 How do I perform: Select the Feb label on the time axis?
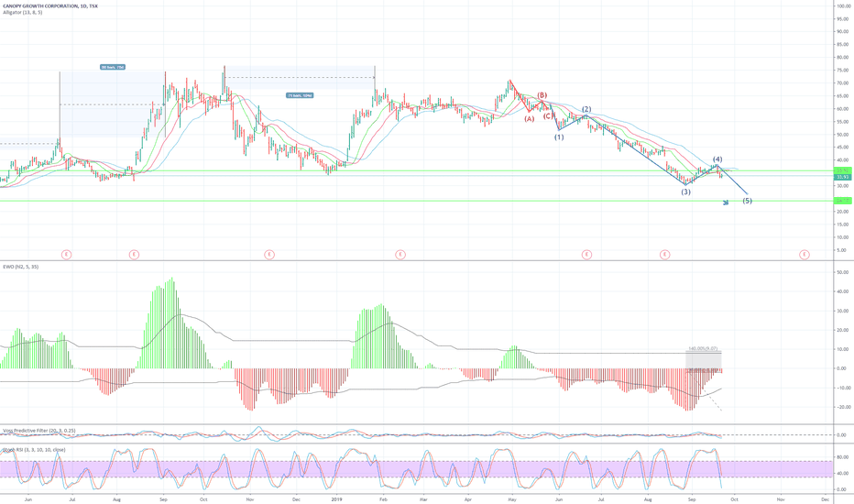[383, 499]
